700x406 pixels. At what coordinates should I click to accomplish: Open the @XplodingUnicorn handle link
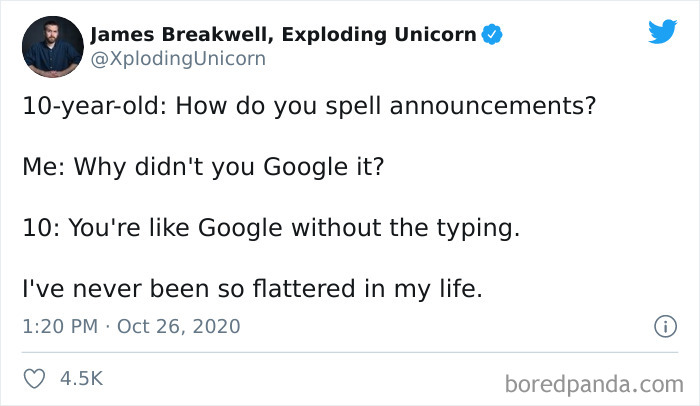click(x=178, y=59)
